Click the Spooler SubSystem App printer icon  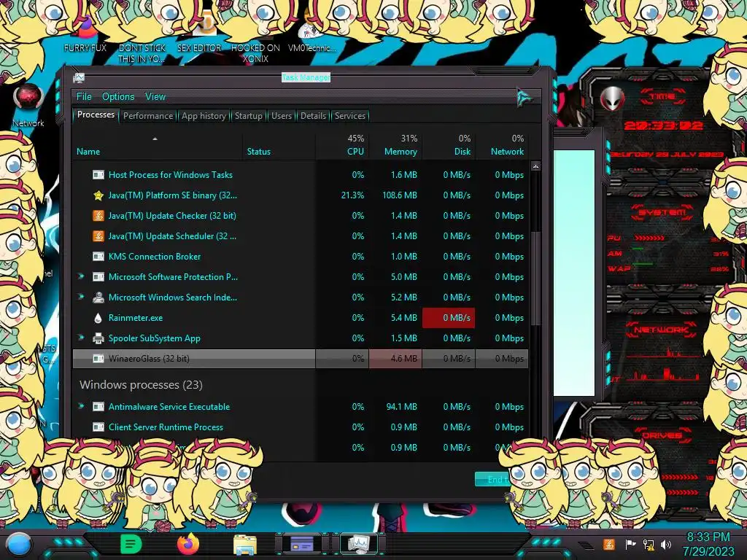point(98,338)
